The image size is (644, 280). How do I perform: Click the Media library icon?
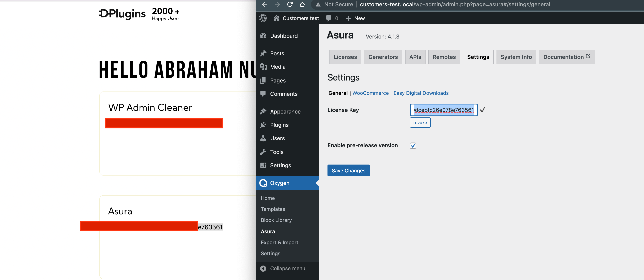point(263,67)
